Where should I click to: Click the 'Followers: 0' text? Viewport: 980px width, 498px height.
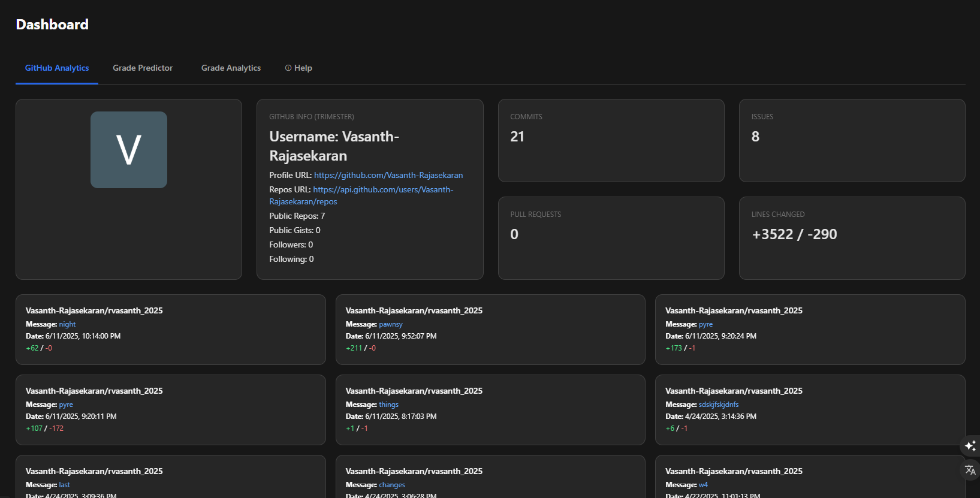pyautogui.click(x=291, y=245)
